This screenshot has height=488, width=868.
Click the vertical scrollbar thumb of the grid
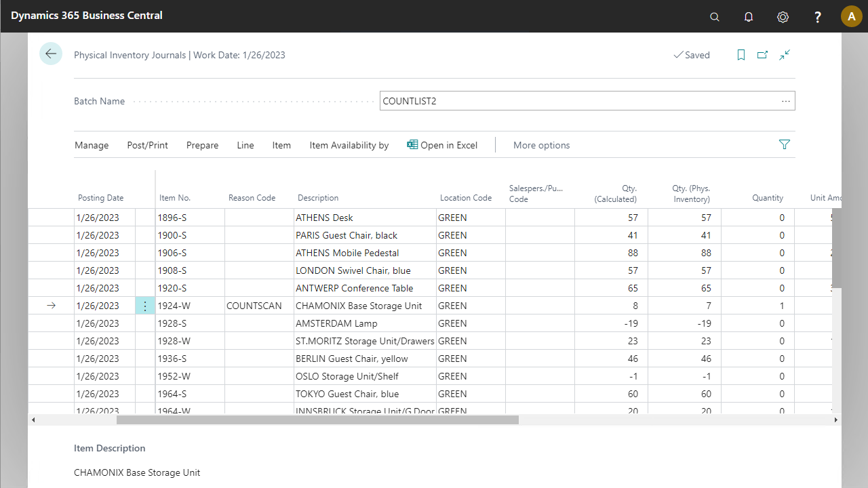coord(837,248)
